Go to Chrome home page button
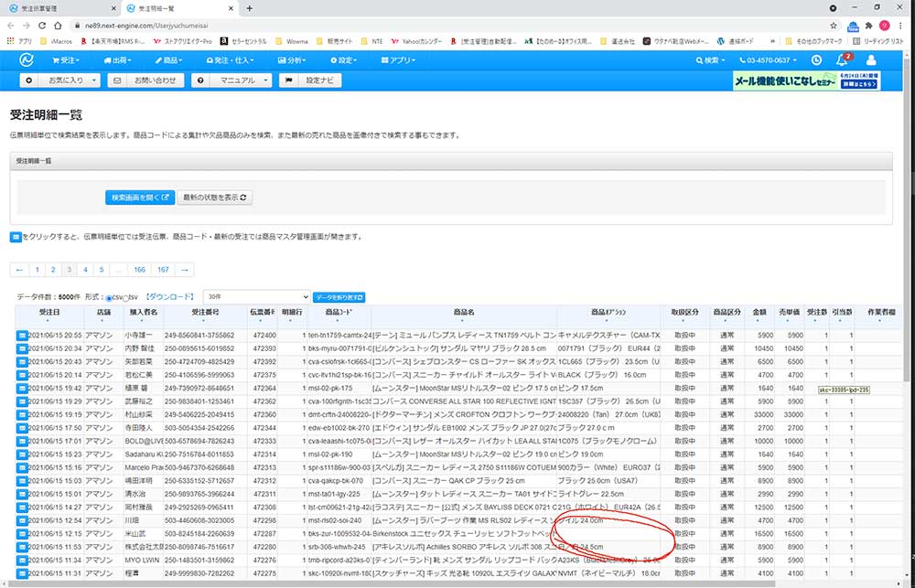Viewport: 915px width, 588px height. click(x=58, y=26)
